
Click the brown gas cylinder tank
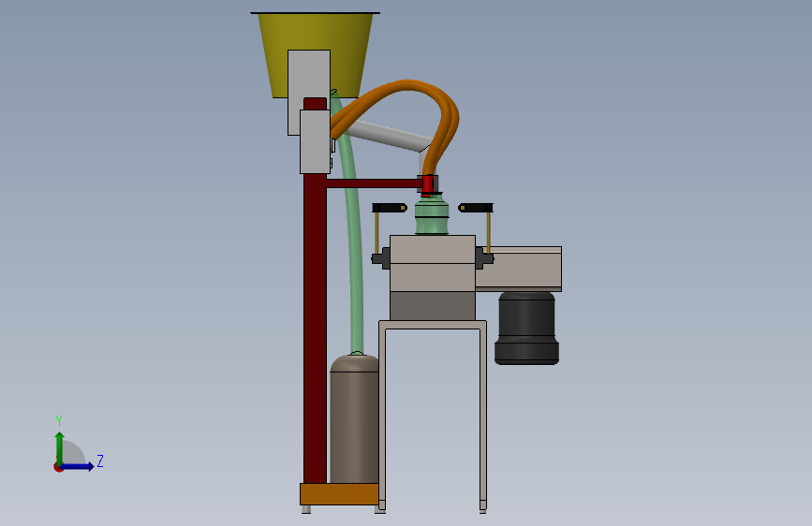pos(354,419)
